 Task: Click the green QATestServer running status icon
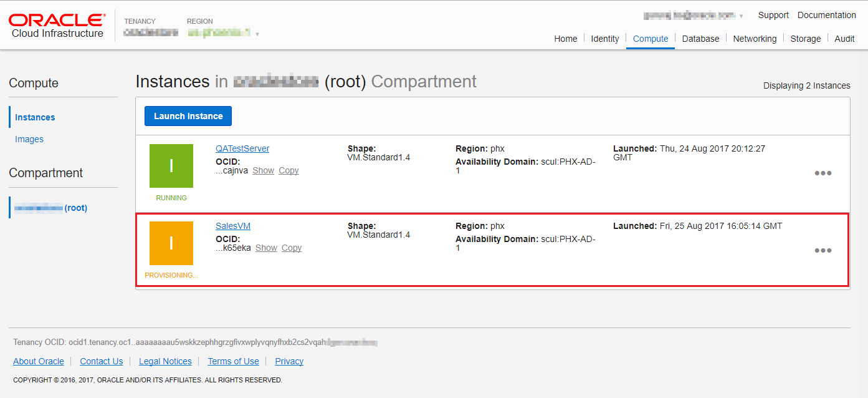coord(171,166)
